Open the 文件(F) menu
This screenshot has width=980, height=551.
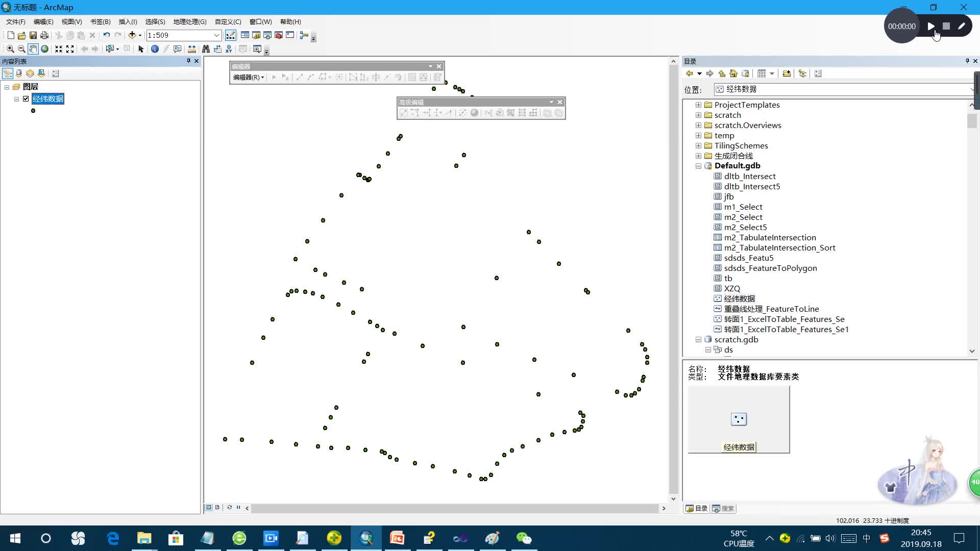click(16, 21)
